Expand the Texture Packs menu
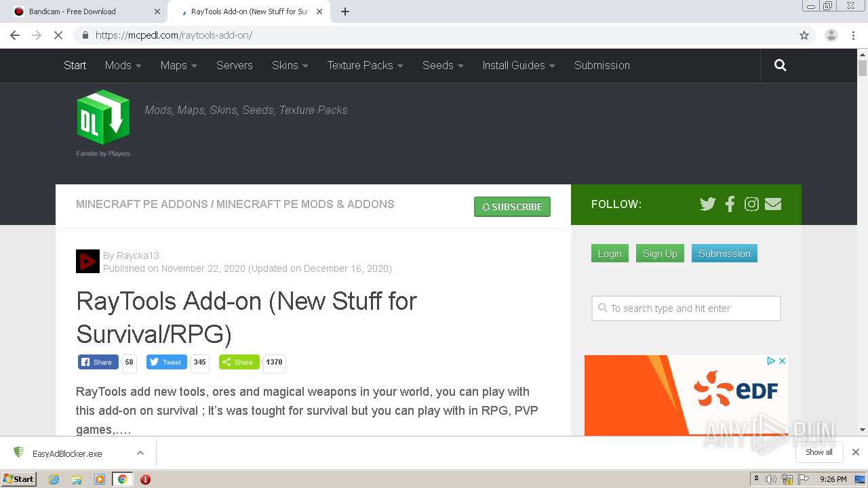This screenshot has height=488, width=868. point(365,65)
